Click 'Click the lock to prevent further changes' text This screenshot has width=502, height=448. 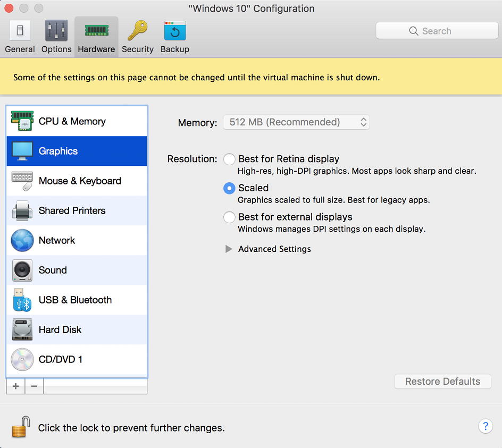tap(131, 428)
